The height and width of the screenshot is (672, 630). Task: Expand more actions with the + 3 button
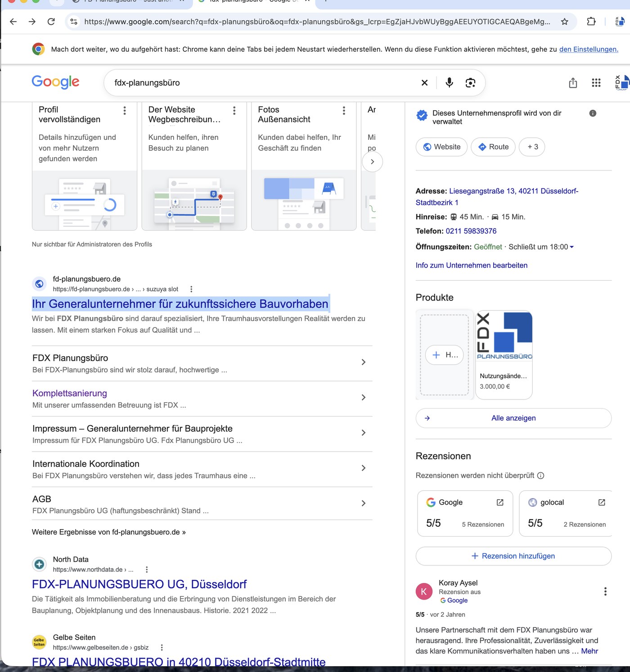532,147
